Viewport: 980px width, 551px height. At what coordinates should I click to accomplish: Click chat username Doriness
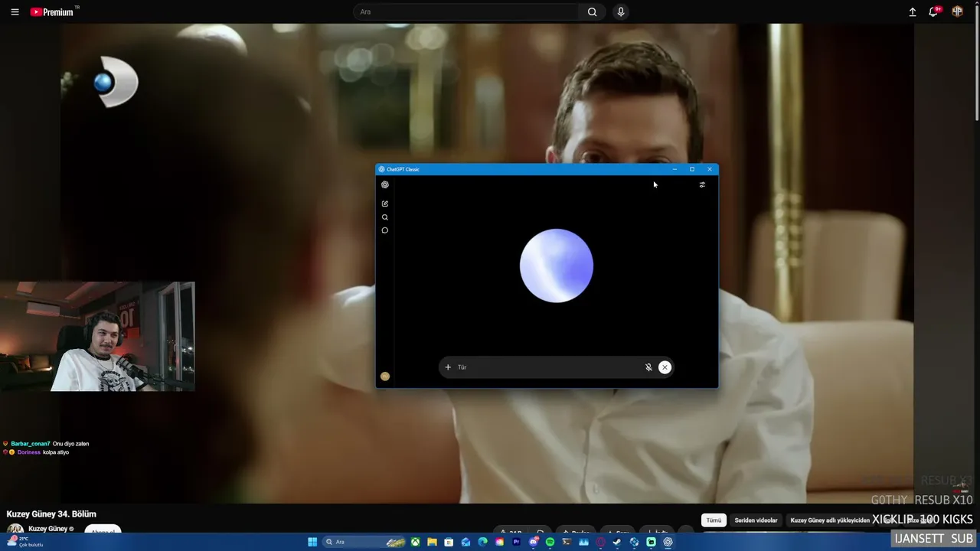29,452
